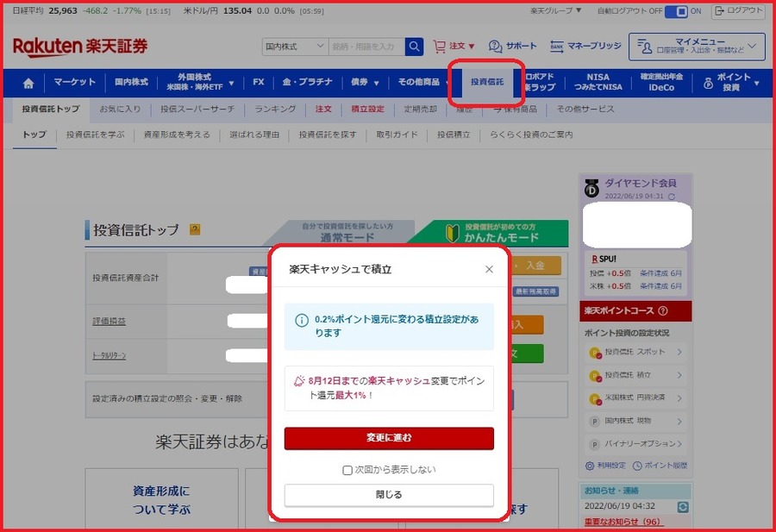Open 楽天ポイントコース help question icon
The width and height of the screenshot is (776, 532).
[663, 310]
